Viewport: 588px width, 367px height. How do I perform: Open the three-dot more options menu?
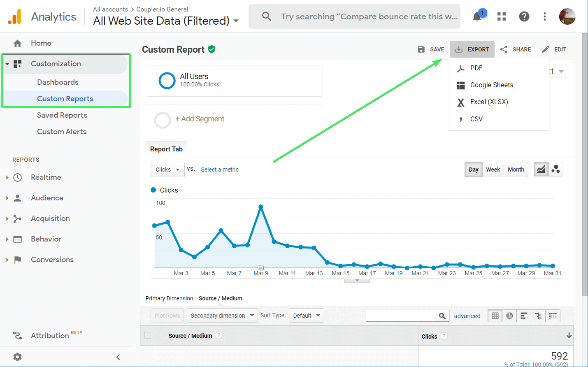pos(545,16)
